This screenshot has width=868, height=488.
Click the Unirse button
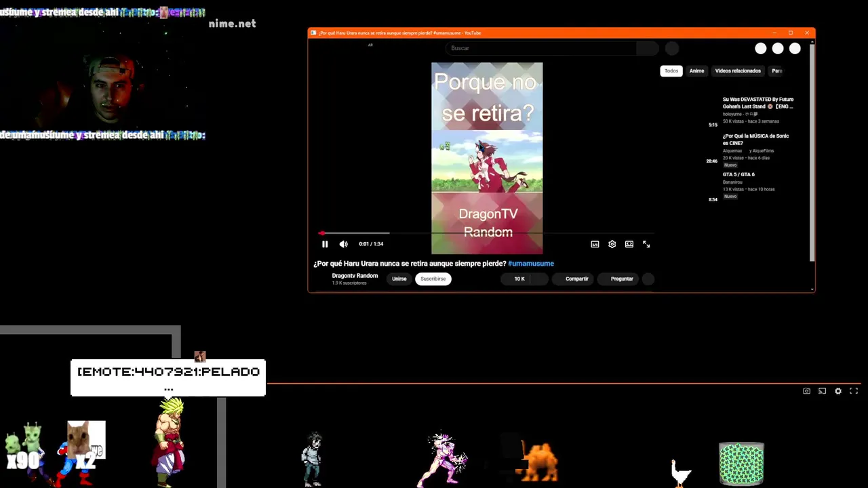point(399,279)
